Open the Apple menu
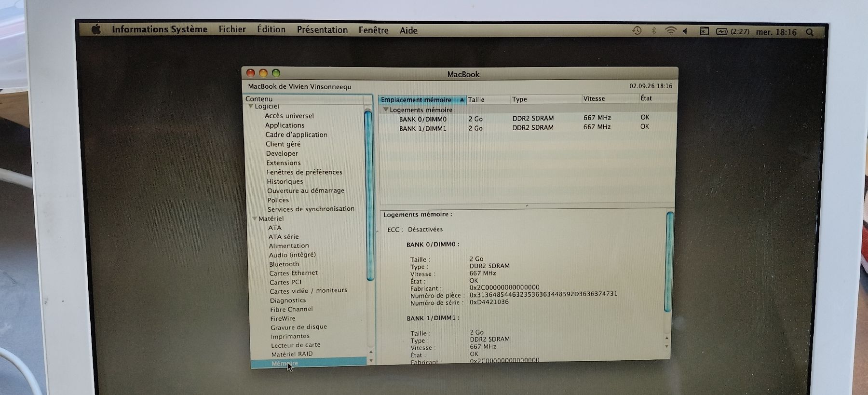The width and height of the screenshot is (868, 395). pyautogui.click(x=96, y=29)
